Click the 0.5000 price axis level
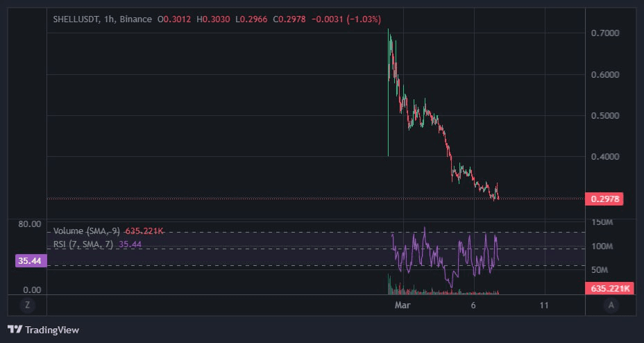This screenshot has width=644, height=343. [x=604, y=115]
